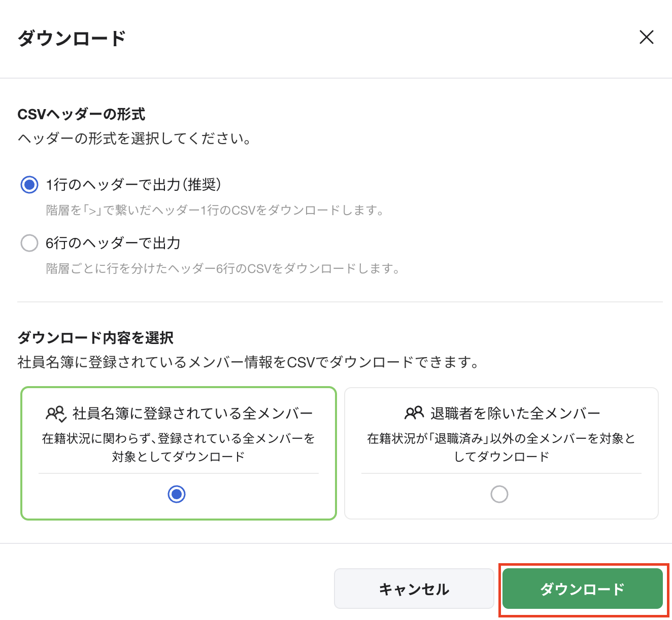Click the people icon on 退職者を除いた全メンバー card
Image resolution: width=672 pixels, height=620 pixels.
point(413,412)
